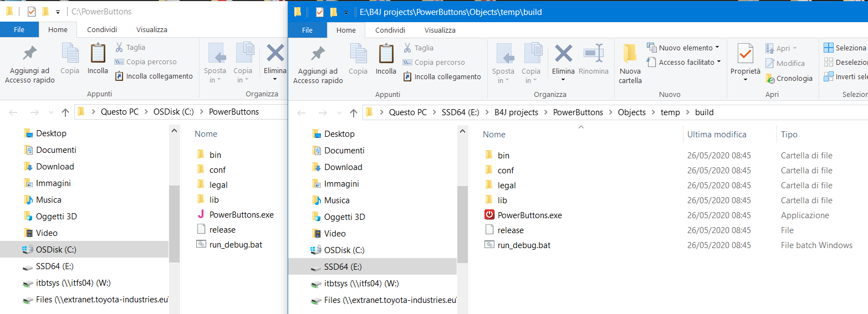Screen dimensions: 868x314
Task: Sort by Tipo column in the build window
Action: [x=789, y=134]
